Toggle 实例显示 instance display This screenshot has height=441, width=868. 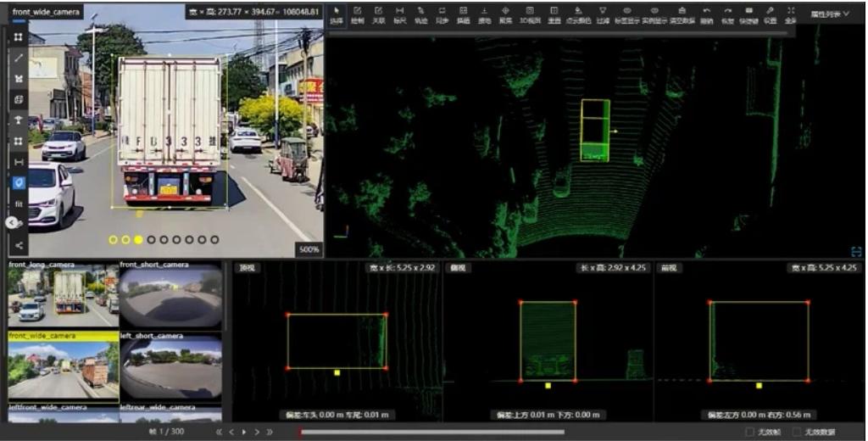coord(654,15)
